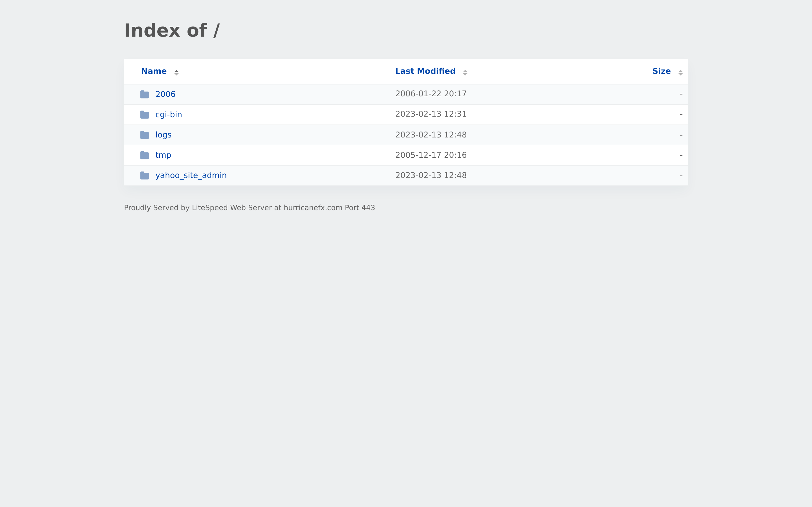Click the folder icon next to 2006
812x507 pixels.
[145, 94]
